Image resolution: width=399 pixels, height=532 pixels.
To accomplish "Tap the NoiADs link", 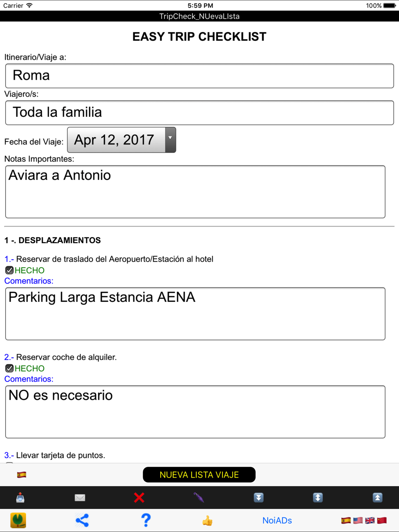I will coord(277,520).
